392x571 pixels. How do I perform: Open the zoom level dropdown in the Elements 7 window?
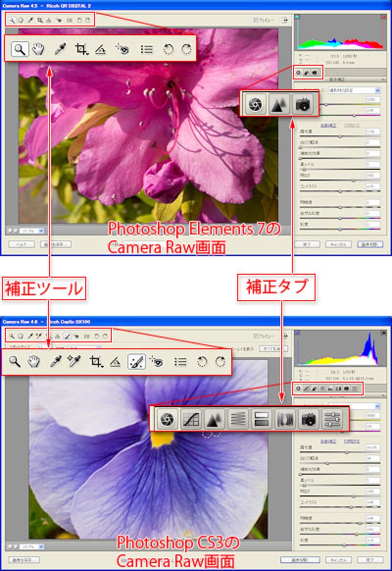[x=41, y=230]
